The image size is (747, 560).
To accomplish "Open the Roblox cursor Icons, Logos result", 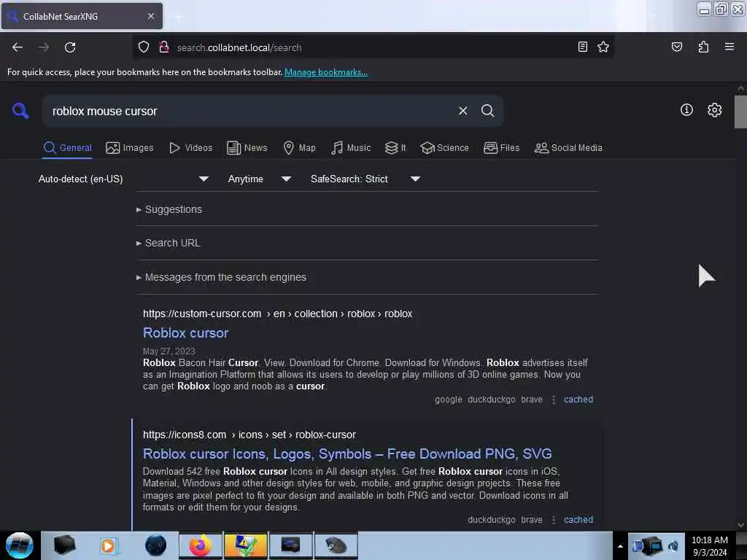I will (x=347, y=454).
